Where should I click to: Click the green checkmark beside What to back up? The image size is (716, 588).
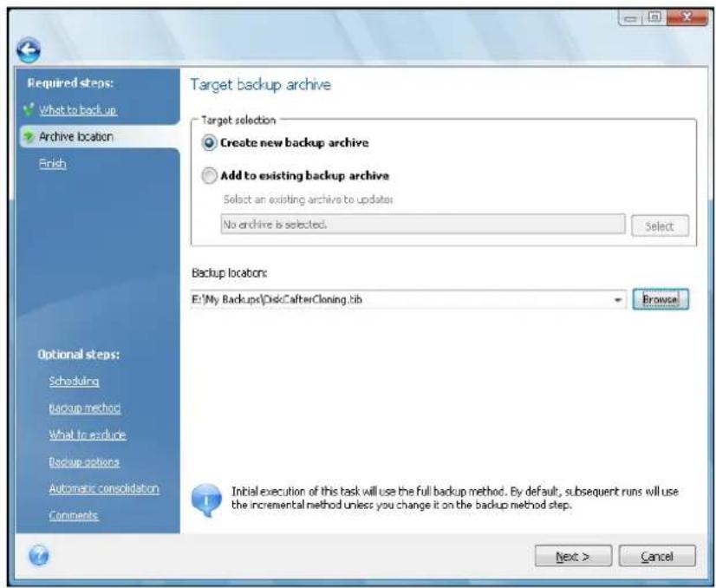[x=29, y=110]
